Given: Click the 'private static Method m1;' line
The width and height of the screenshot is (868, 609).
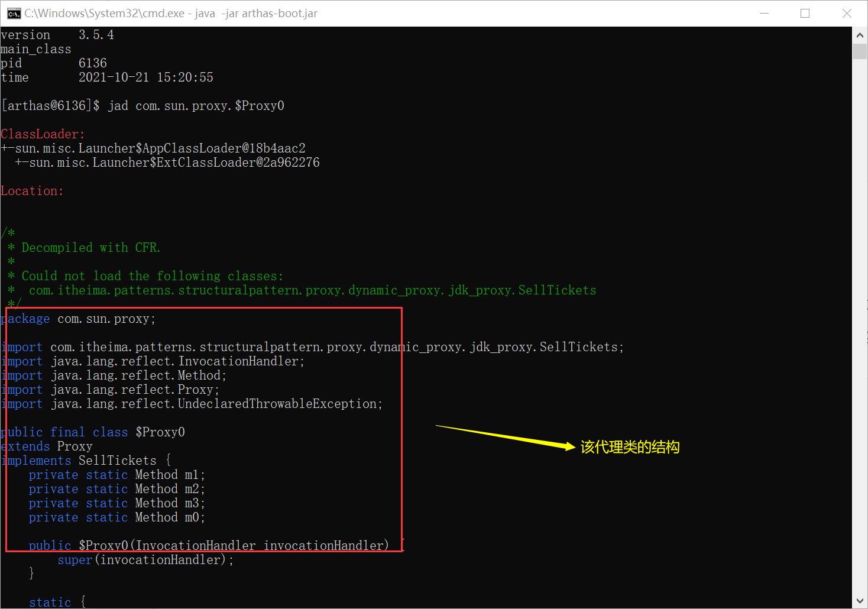Looking at the screenshot, I should (117, 475).
